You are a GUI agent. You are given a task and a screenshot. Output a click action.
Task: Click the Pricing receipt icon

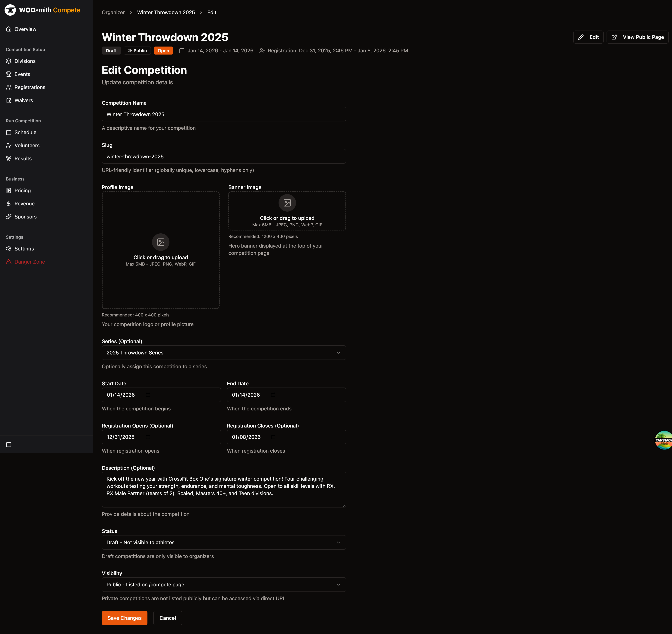click(9, 191)
